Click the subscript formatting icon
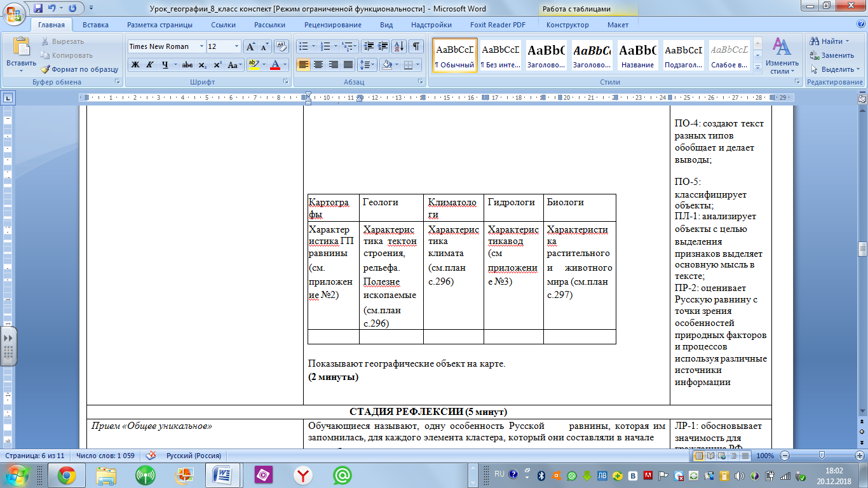The image size is (868, 488). coord(202,65)
